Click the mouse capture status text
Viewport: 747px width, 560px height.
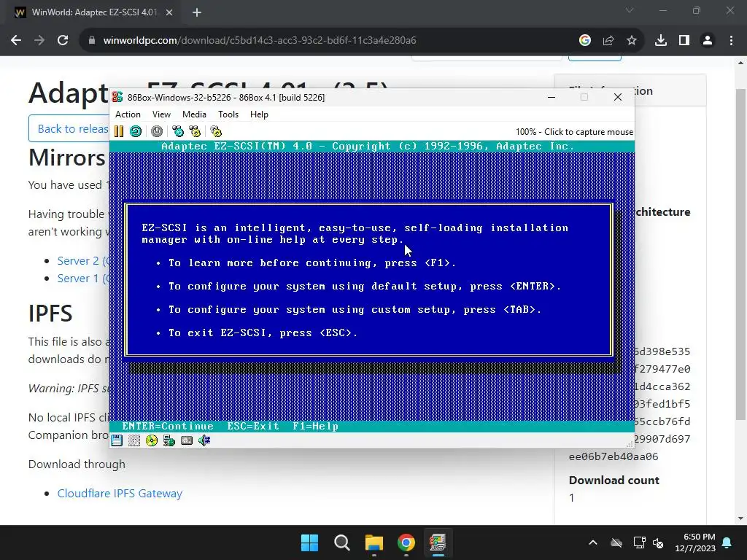574,132
